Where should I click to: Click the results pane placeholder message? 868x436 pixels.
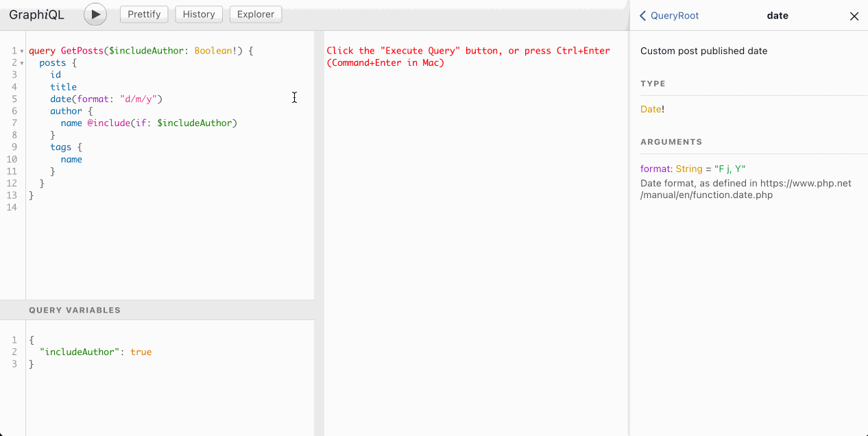click(x=468, y=57)
